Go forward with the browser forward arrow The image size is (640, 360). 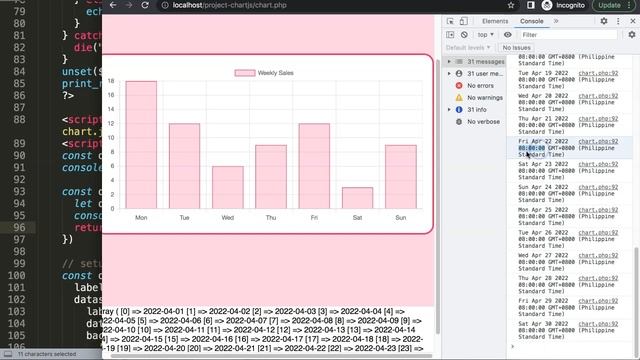click(x=129, y=5)
